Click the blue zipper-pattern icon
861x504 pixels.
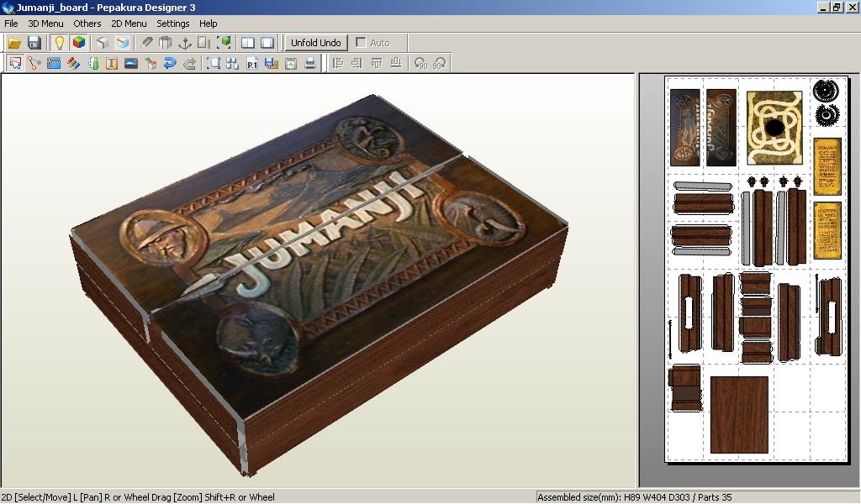pyautogui.click(x=54, y=64)
